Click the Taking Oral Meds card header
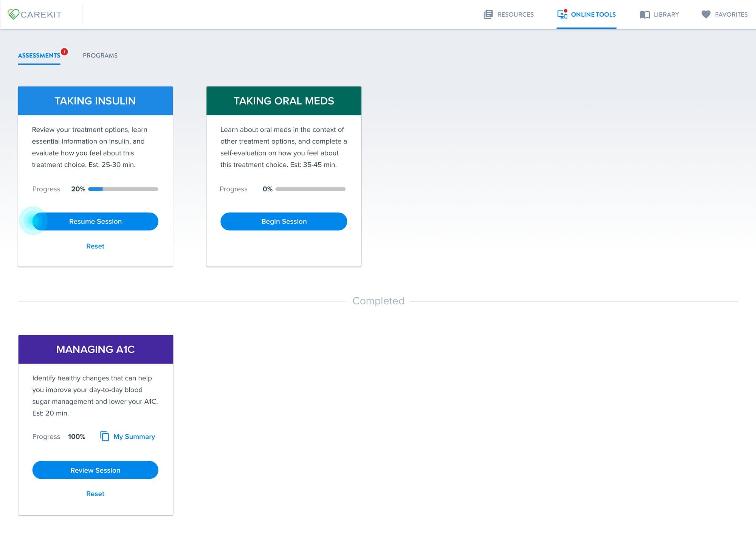Viewport: 756px width, 551px height. tap(284, 101)
